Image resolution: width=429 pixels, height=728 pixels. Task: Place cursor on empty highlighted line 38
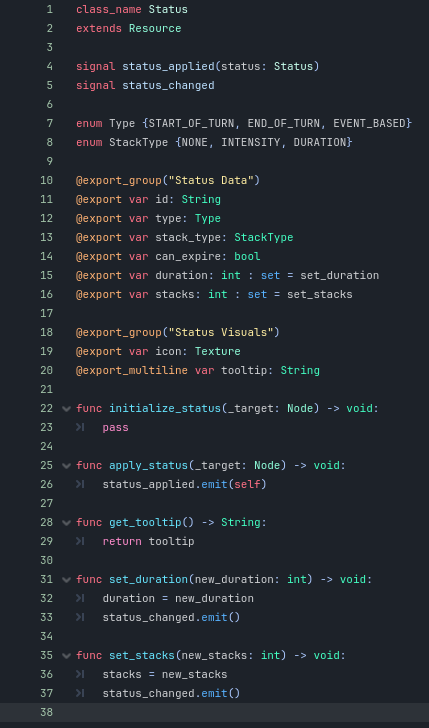pos(241,712)
